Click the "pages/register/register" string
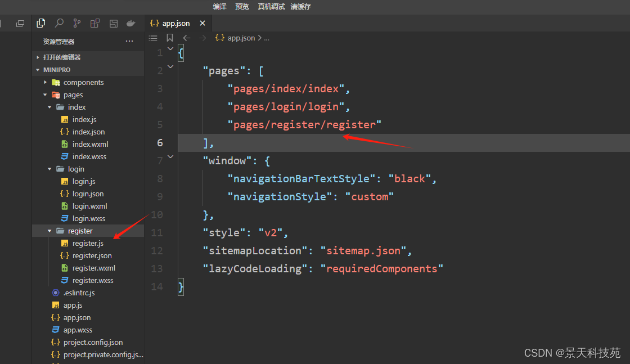This screenshot has height=364, width=630. [x=304, y=124]
